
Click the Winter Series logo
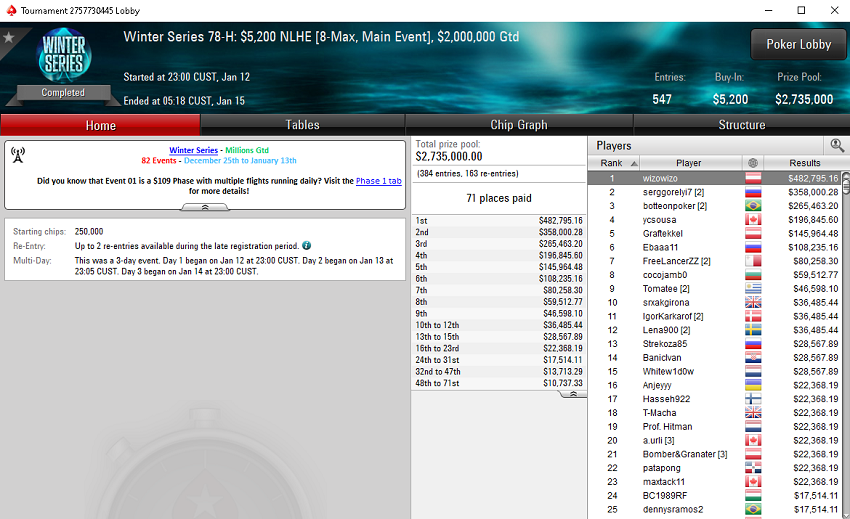[64, 55]
